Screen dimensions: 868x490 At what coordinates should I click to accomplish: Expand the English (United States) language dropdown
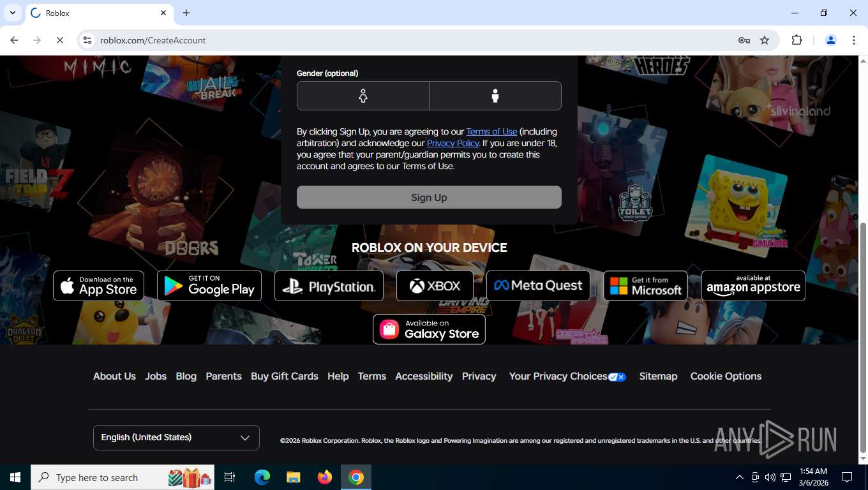176,437
